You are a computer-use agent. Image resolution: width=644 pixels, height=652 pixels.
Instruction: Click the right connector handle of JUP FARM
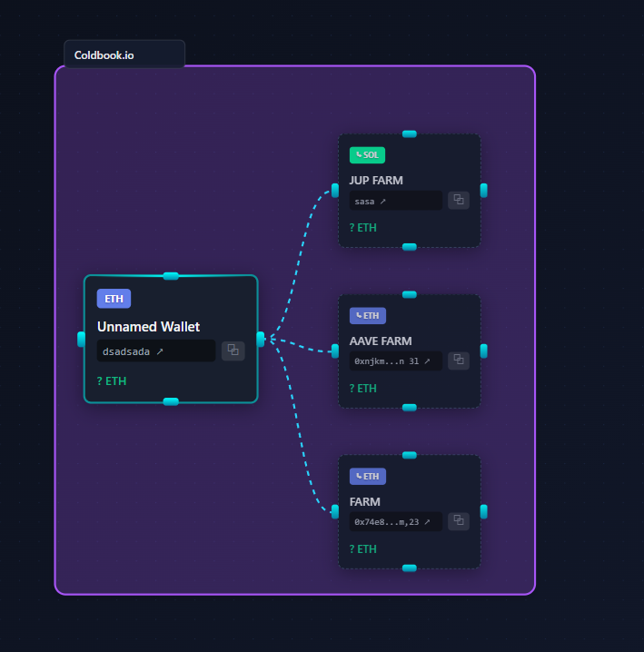pos(484,191)
